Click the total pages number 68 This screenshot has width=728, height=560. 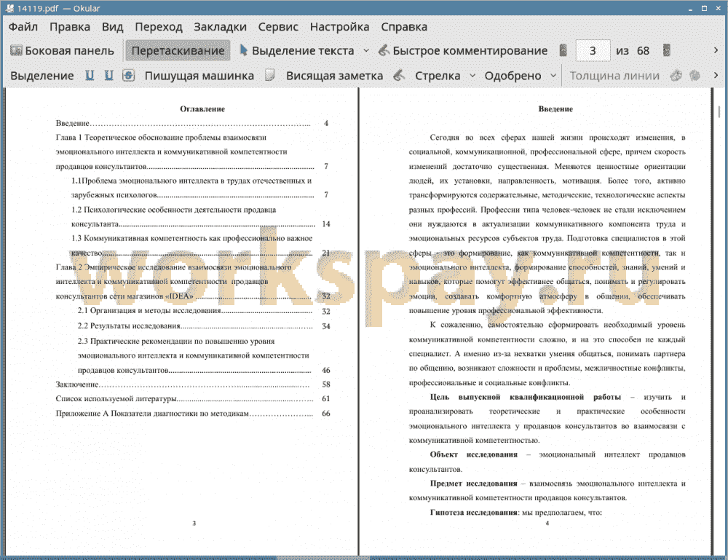(643, 51)
